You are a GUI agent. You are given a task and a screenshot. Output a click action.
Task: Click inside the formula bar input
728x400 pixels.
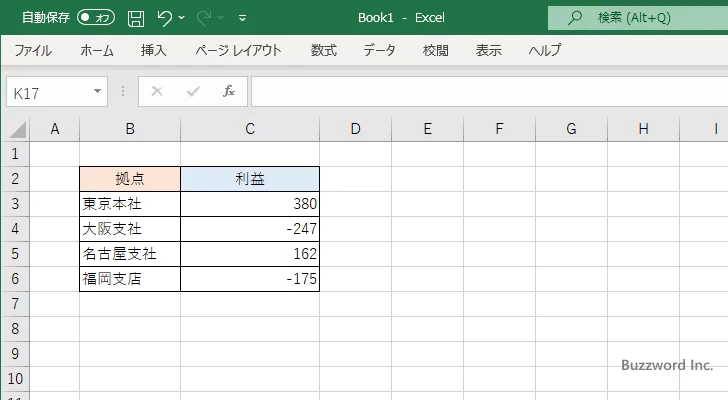[x=480, y=91]
